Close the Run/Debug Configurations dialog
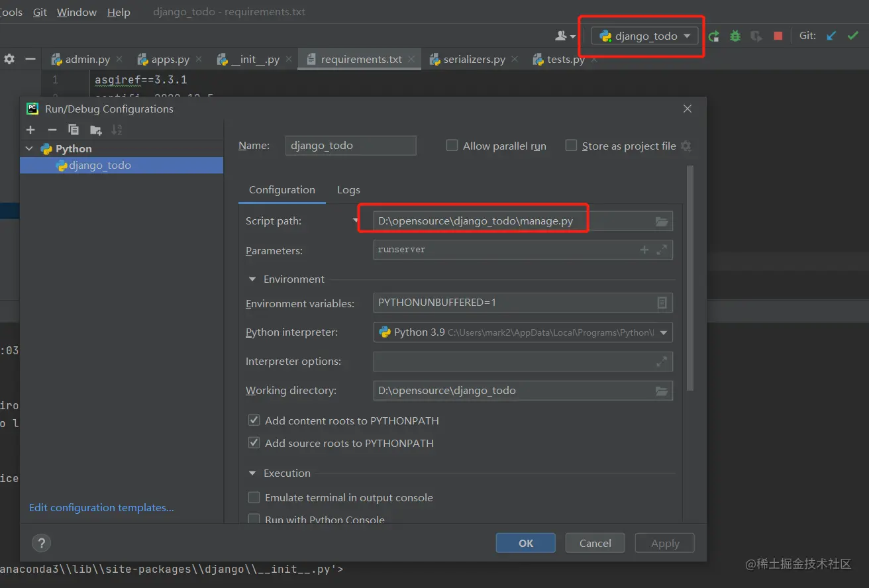 [x=688, y=109]
